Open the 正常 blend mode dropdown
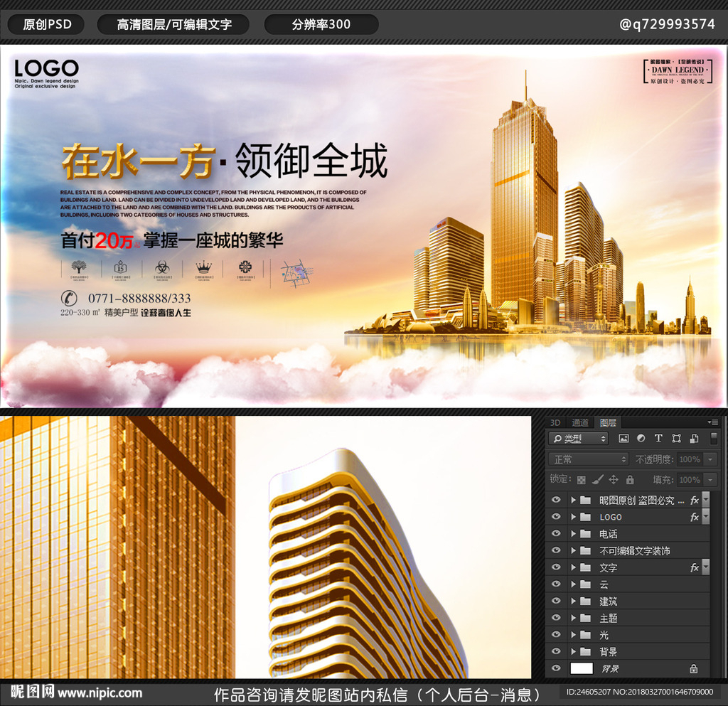The image size is (728, 706). coord(589,459)
